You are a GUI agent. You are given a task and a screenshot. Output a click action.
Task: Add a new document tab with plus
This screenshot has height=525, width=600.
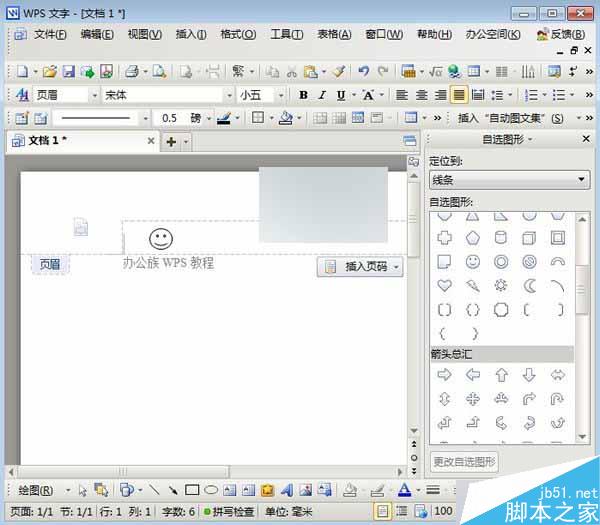click(171, 142)
